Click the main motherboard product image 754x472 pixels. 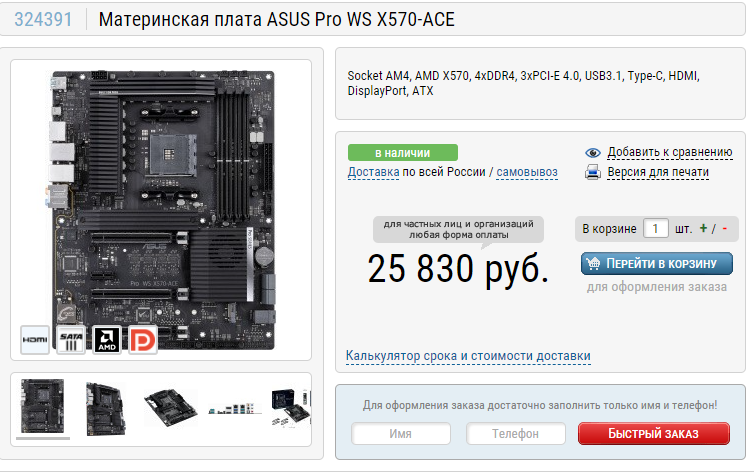pyautogui.click(x=162, y=210)
